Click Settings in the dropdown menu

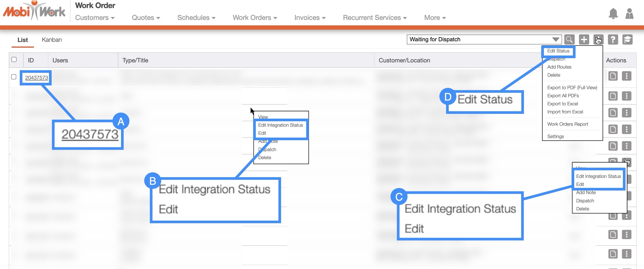555,136
